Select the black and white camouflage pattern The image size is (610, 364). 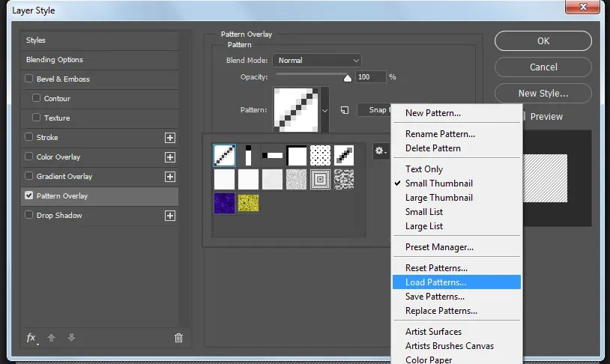tap(344, 179)
